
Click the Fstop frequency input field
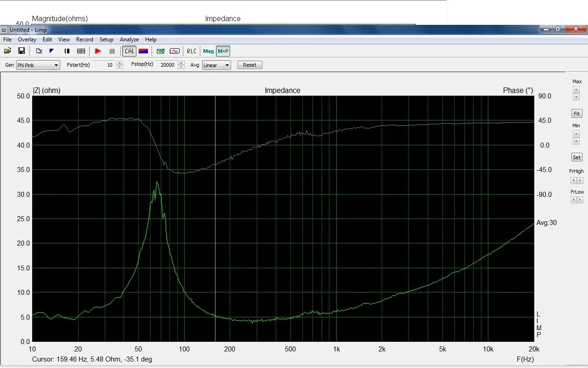165,65
